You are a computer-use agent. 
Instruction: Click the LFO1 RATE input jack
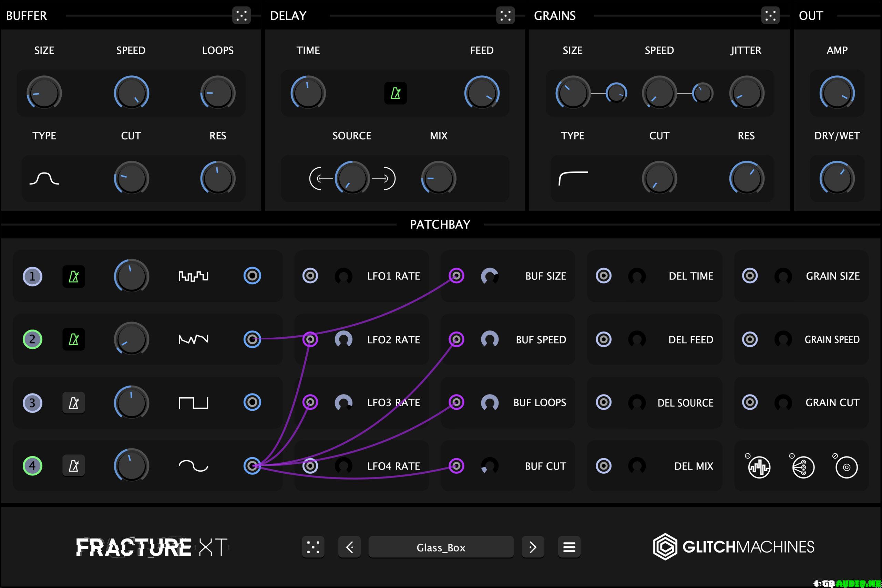tap(310, 276)
